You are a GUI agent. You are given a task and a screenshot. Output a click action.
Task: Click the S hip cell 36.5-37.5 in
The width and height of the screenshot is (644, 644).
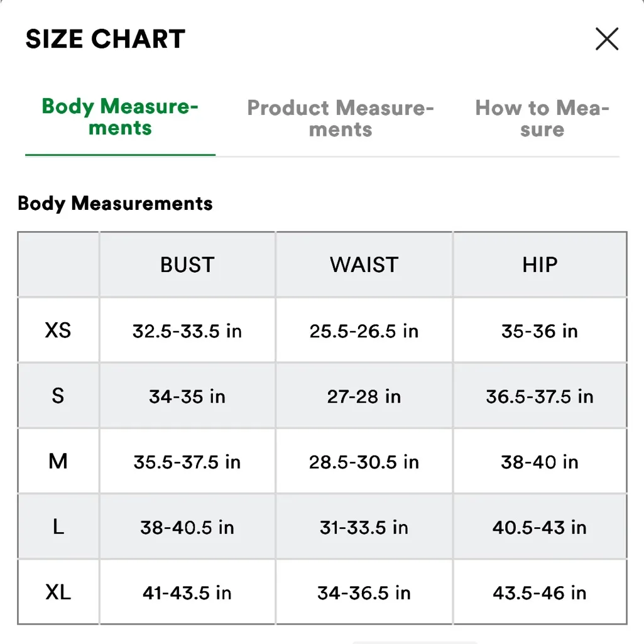(540, 396)
